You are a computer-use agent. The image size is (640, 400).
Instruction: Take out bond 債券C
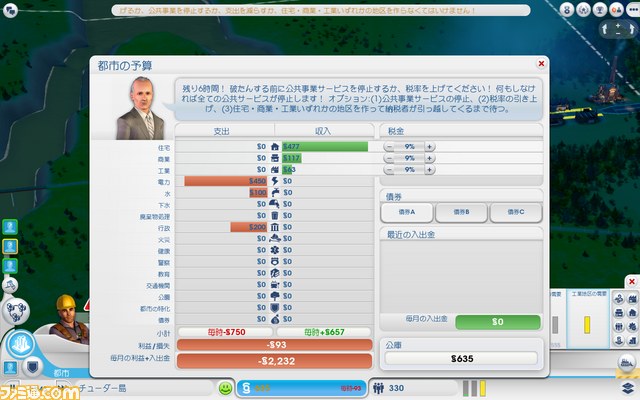pyautogui.click(x=516, y=212)
